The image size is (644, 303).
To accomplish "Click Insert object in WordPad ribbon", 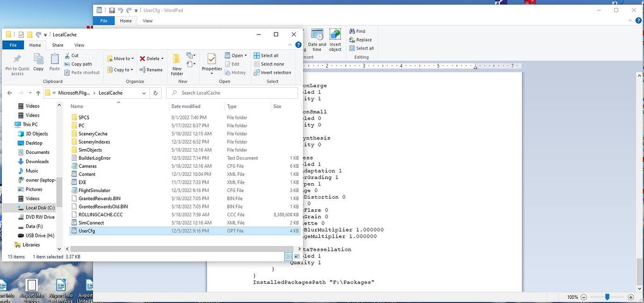I will [x=335, y=40].
